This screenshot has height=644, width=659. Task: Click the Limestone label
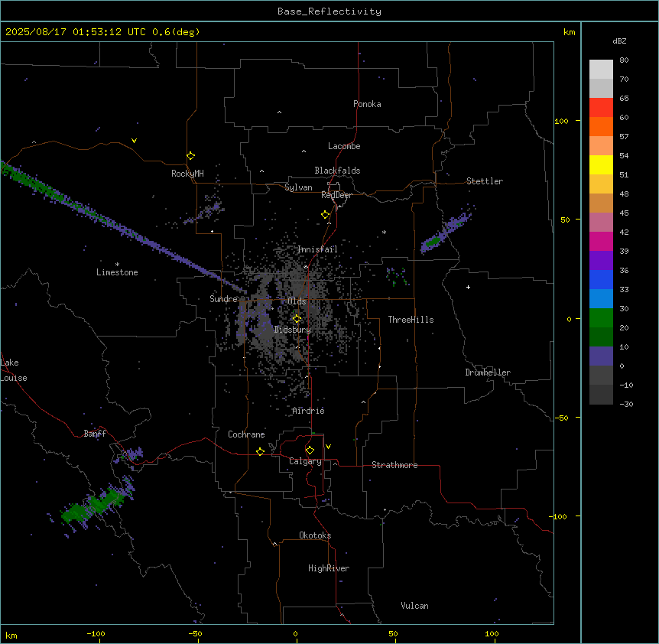(117, 272)
